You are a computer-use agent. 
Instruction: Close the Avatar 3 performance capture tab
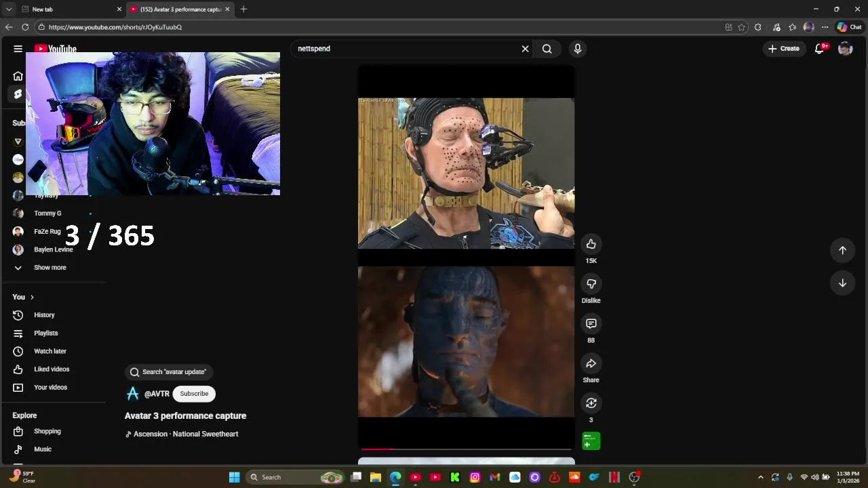pos(227,9)
